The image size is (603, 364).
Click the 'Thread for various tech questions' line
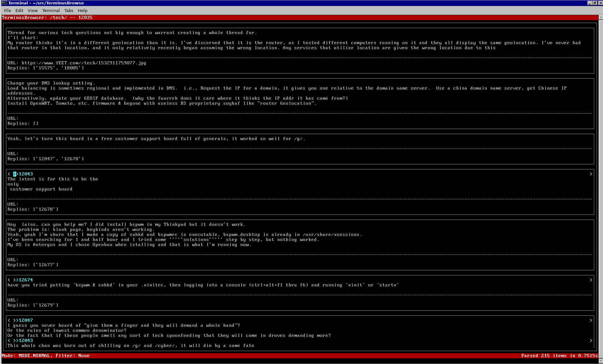click(132, 32)
